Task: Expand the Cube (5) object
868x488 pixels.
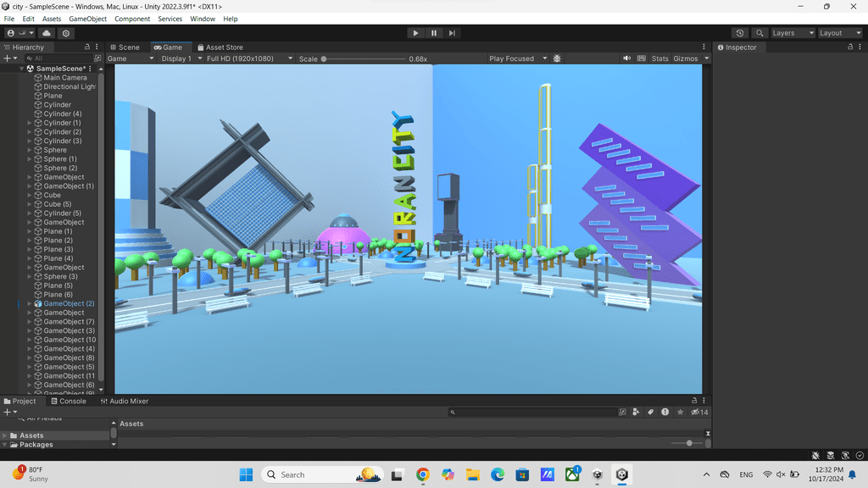Action: (x=30, y=204)
